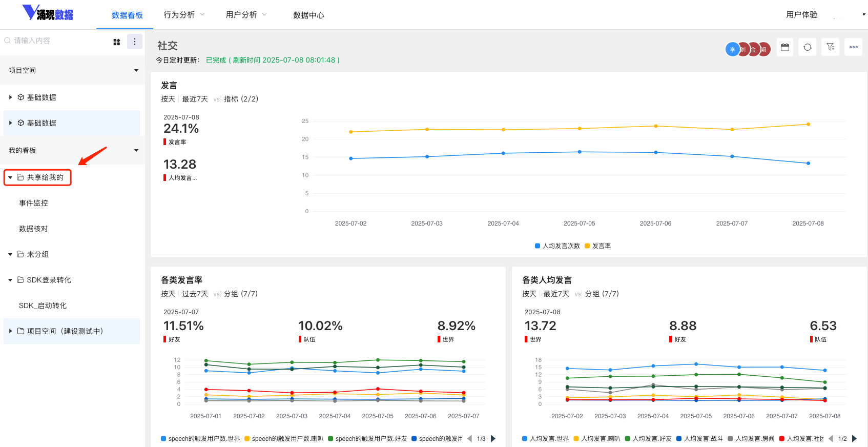868x447 pixels.
Task: Collapse the 我的看板 section
Action: point(136,151)
